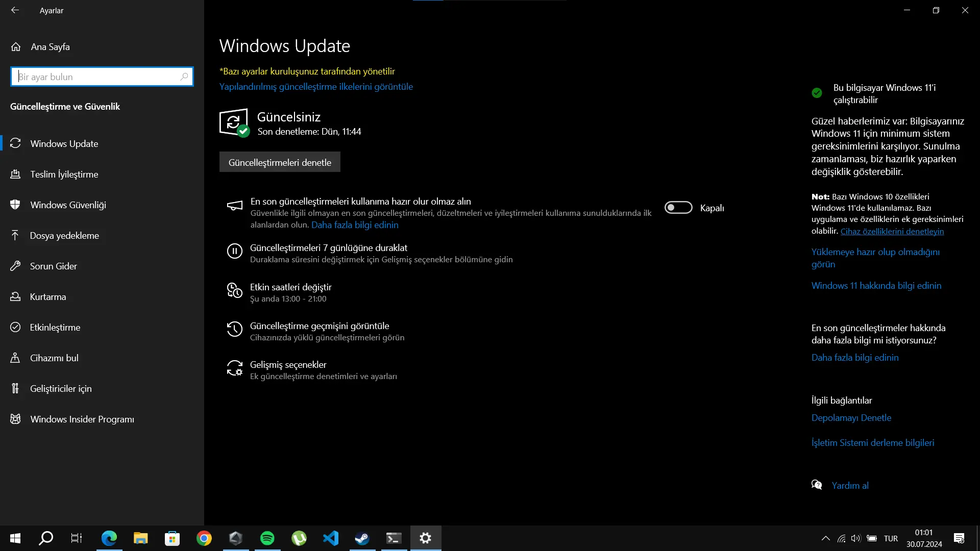Open Kurtarma section
The height and width of the screenshot is (551, 980).
click(x=102, y=296)
